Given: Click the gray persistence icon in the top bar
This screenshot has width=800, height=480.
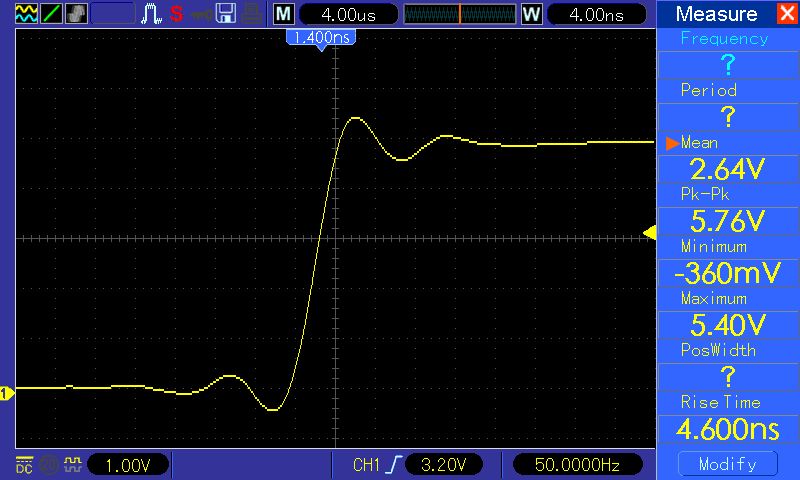Looking at the screenshot, I should point(76,13).
